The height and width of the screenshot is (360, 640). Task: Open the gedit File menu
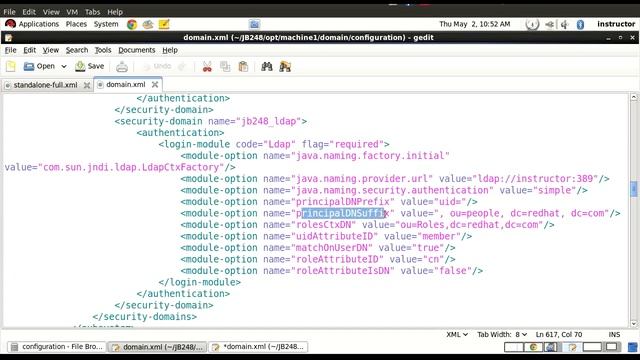11,50
